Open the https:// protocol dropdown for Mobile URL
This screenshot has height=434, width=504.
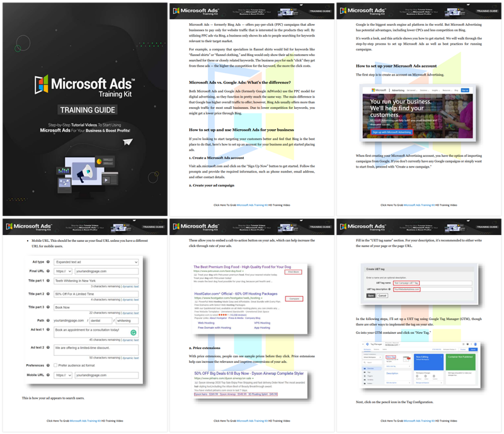pos(63,375)
